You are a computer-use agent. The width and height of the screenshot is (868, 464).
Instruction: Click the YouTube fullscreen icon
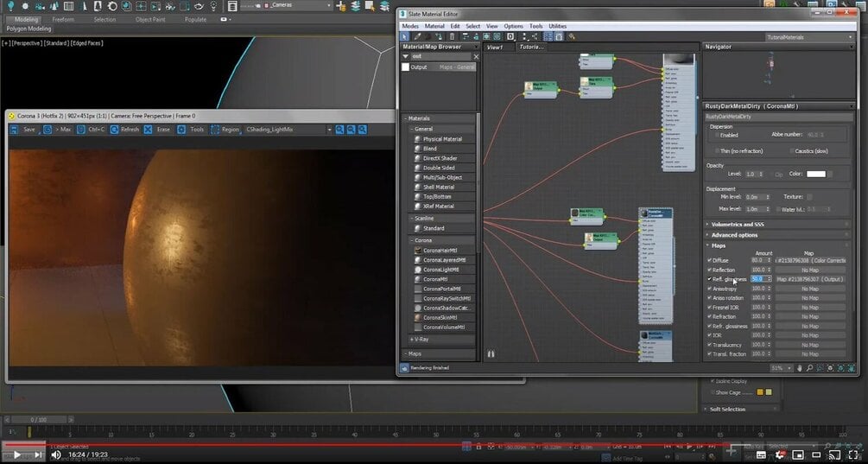(x=853, y=455)
